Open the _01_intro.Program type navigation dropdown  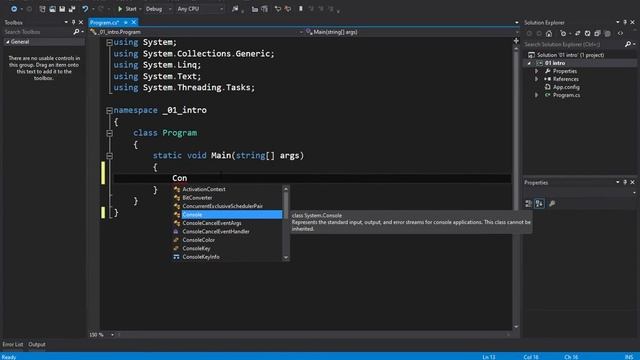tap(196, 32)
